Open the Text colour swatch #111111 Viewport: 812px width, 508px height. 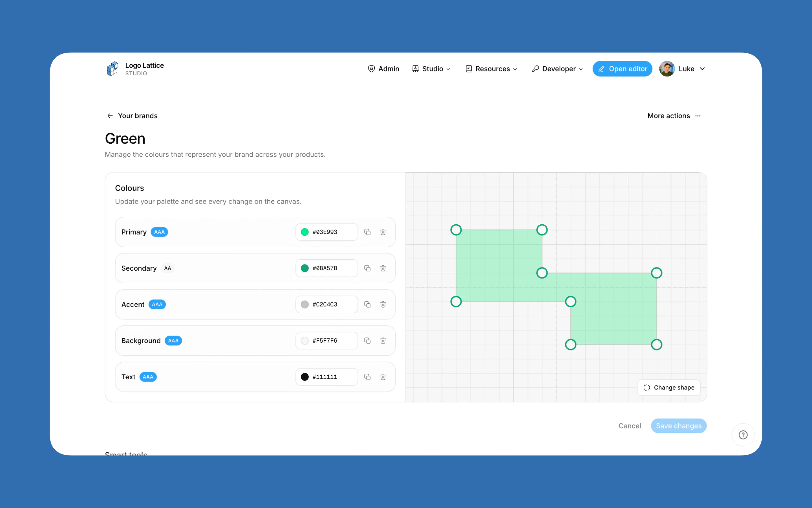(x=305, y=377)
